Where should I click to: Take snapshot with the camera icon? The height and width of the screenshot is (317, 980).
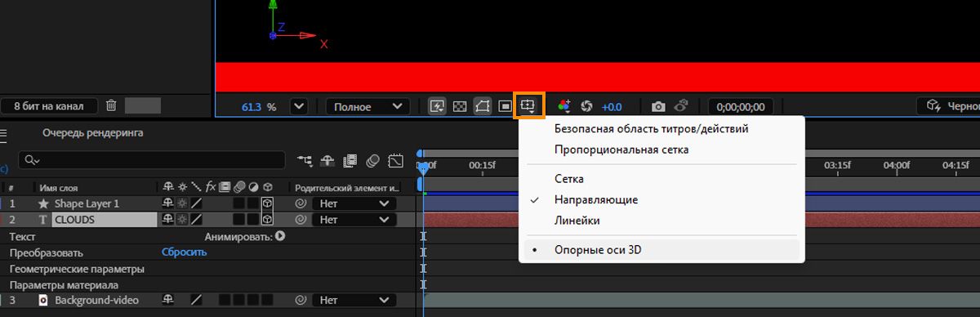pos(658,106)
